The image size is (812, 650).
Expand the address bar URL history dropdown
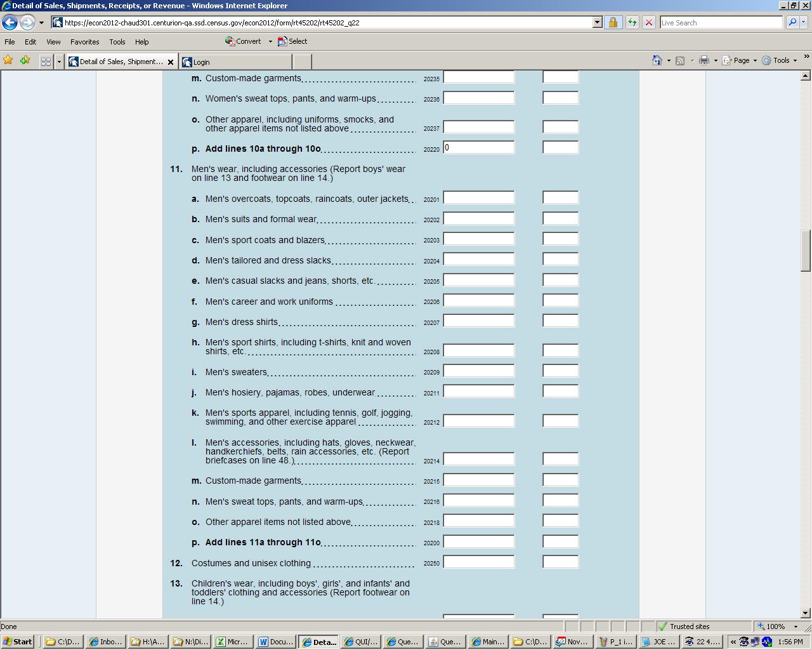(x=597, y=22)
